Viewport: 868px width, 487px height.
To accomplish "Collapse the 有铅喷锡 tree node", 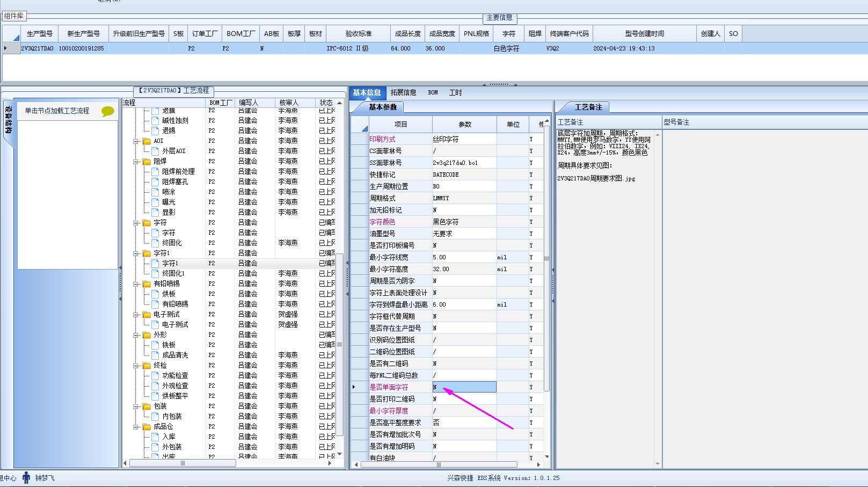I will click(136, 284).
